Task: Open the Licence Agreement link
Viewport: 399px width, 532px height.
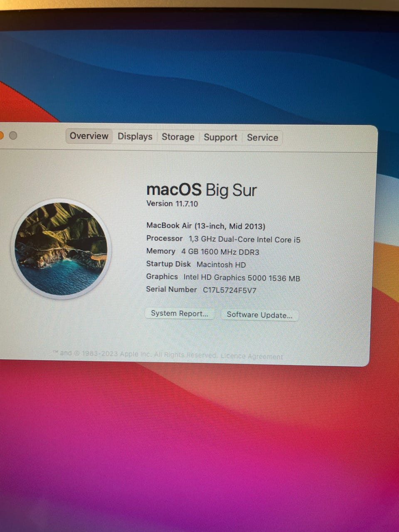Action: point(252,356)
